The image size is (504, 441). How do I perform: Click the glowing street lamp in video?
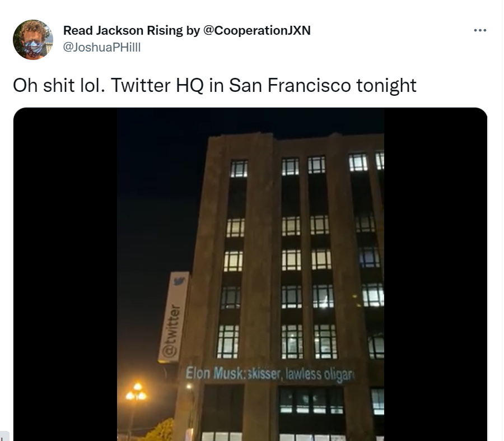coord(136,392)
